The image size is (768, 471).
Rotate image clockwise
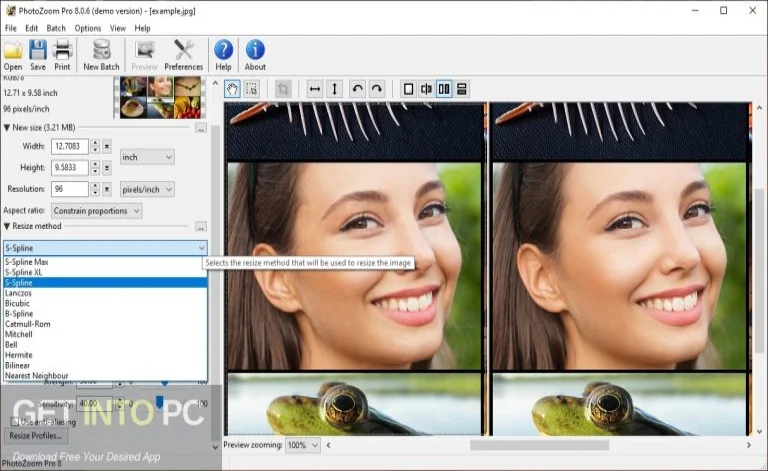tap(377, 89)
